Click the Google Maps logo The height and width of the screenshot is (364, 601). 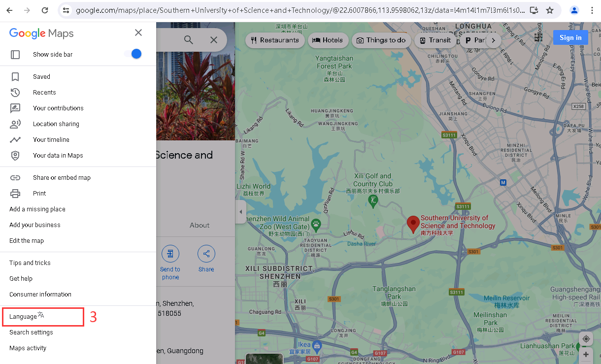(41, 33)
